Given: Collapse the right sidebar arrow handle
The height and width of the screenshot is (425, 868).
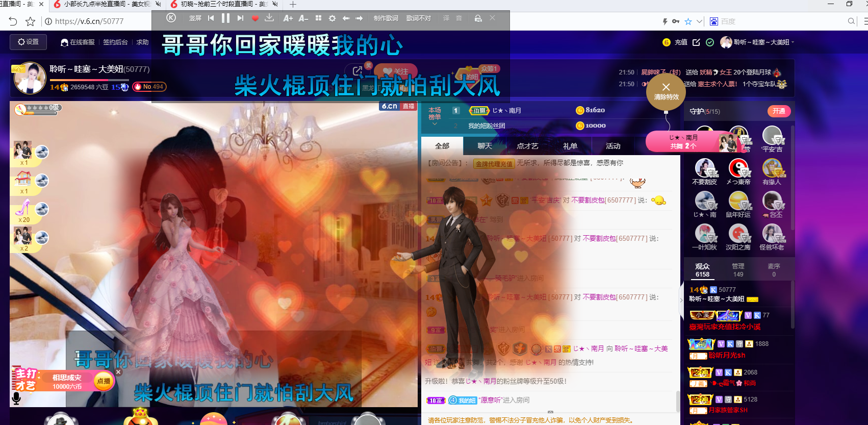Looking at the screenshot, I should [681, 300].
